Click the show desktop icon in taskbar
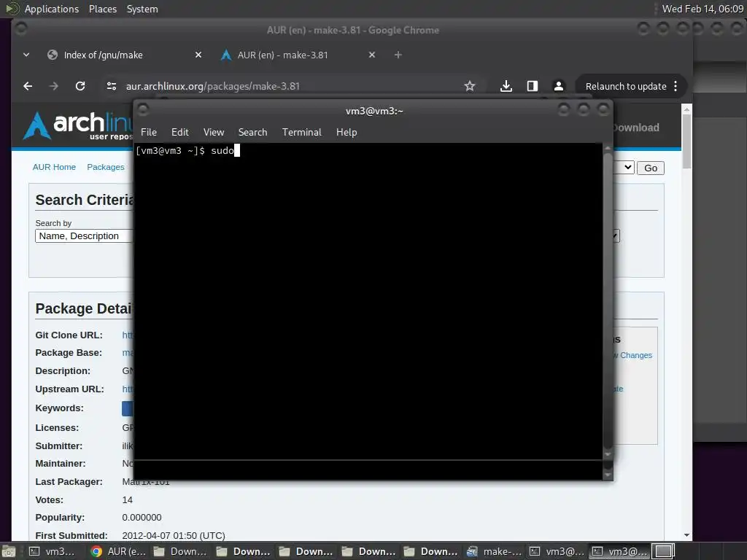Viewport: 747px width, 560px height. [9, 551]
